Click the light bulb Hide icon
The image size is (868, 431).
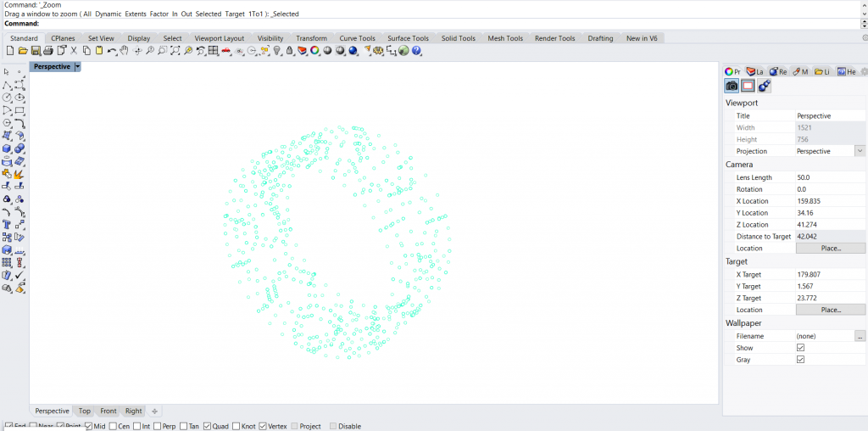point(277,50)
